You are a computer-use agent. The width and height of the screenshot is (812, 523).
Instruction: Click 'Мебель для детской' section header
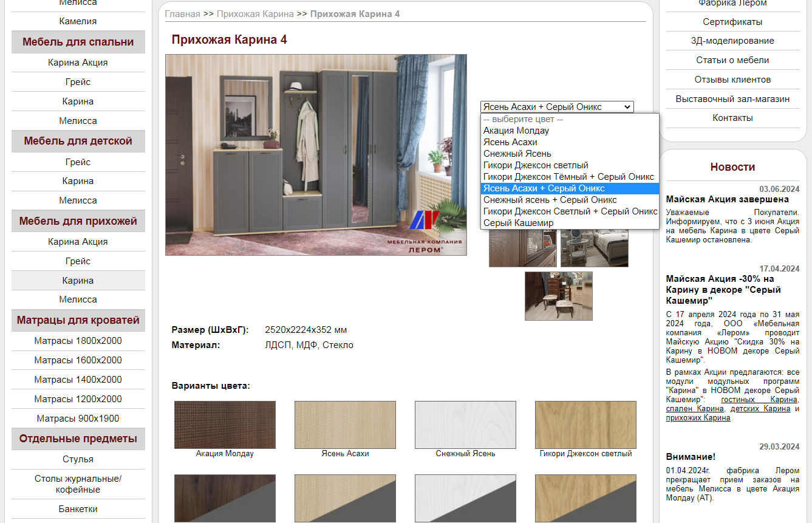click(78, 141)
